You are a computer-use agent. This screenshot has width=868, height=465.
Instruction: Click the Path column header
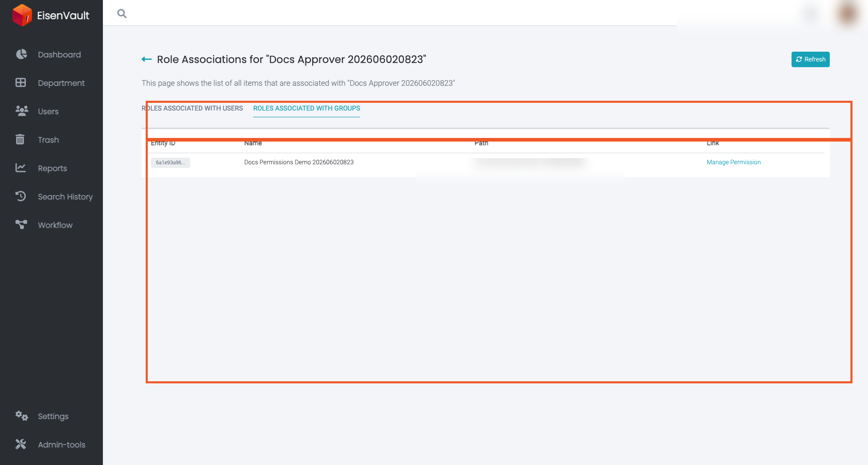pyautogui.click(x=482, y=143)
